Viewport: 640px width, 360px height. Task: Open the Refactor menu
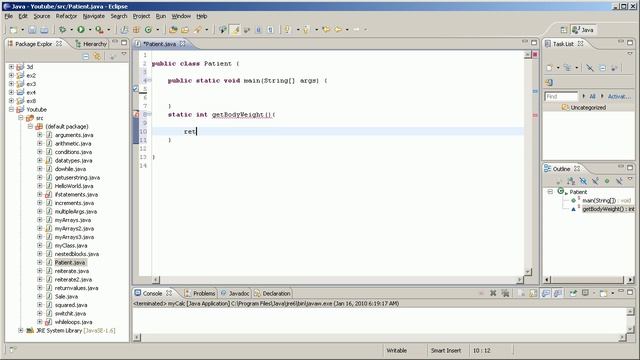click(x=66, y=16)
